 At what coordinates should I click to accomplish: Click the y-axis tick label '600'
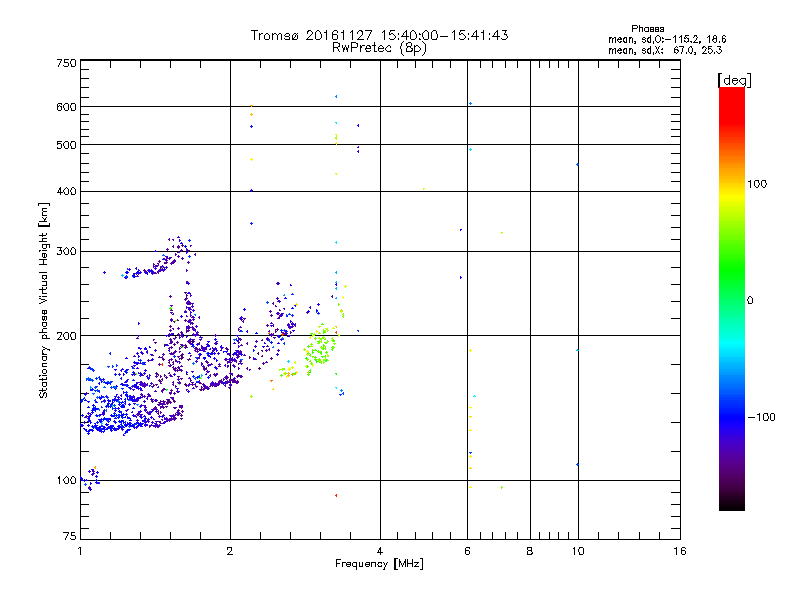tap(66, 107)
